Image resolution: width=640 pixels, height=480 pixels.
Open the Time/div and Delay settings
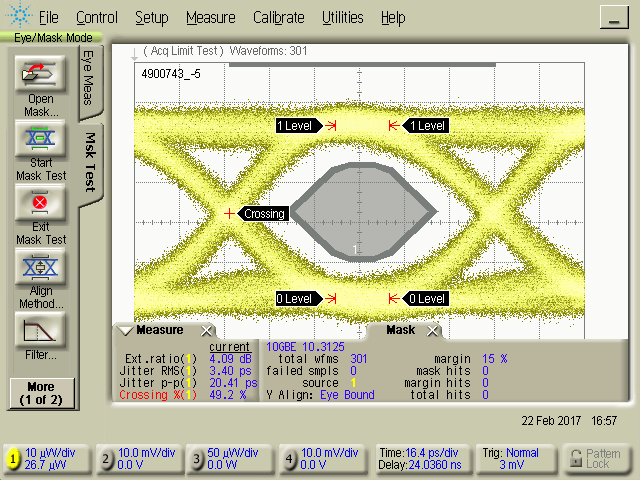[418, 458]
